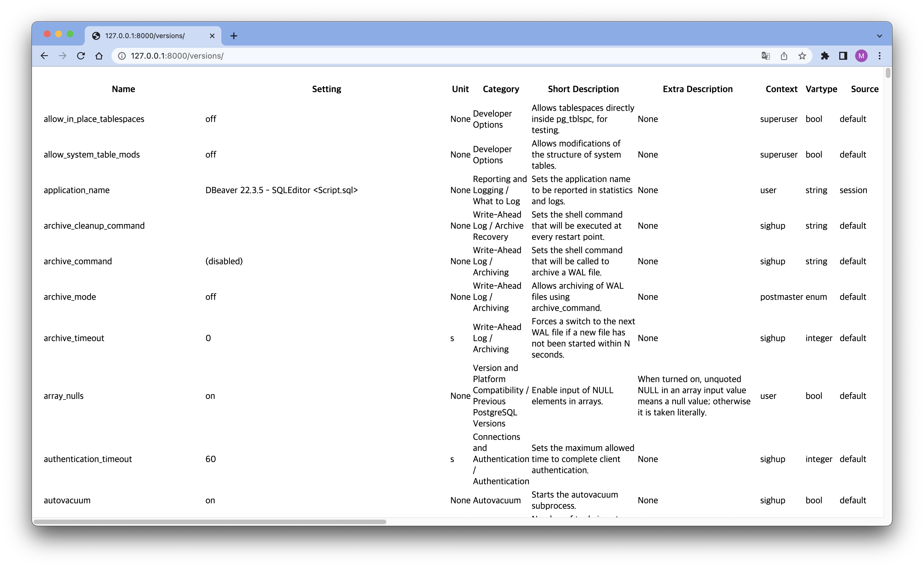Bookmark this page with the star icon
Image resolution: width=924 pixels, height=568 pixels.
coord(802,56)
